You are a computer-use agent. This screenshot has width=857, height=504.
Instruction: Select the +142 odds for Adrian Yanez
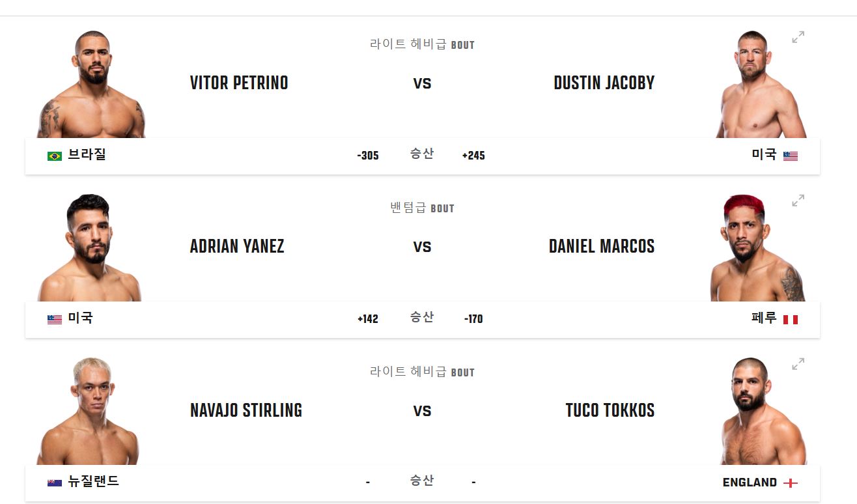[367, 319]
